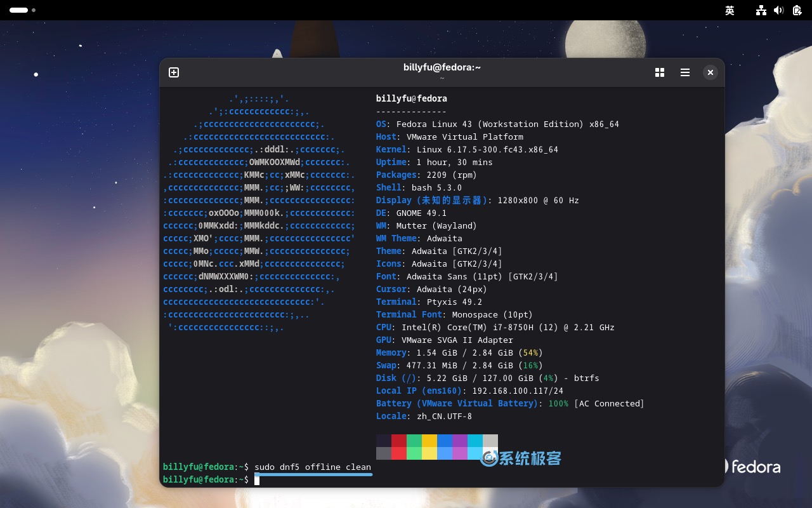Image resolution: width=812 pixels, height=508 pixels.
Task: Open a new terminal tab
Action: 174,72
